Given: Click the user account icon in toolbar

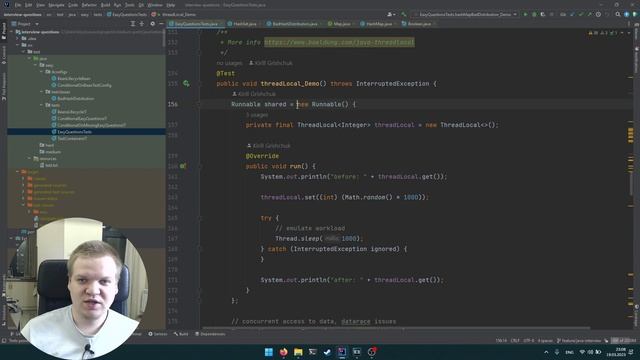Looking at the screenshot, I should 391,14.
